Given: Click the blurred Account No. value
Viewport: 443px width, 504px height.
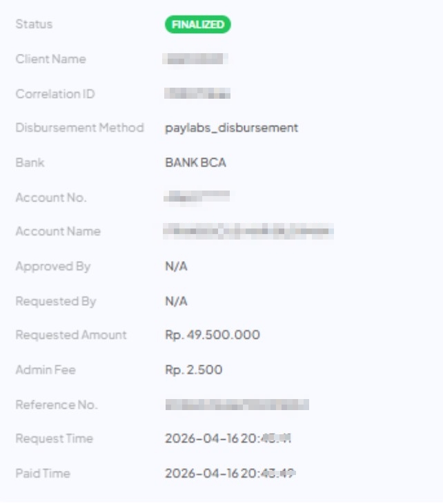Looking at the screenshot, I should pyautogui.click(x=197, y=197).
